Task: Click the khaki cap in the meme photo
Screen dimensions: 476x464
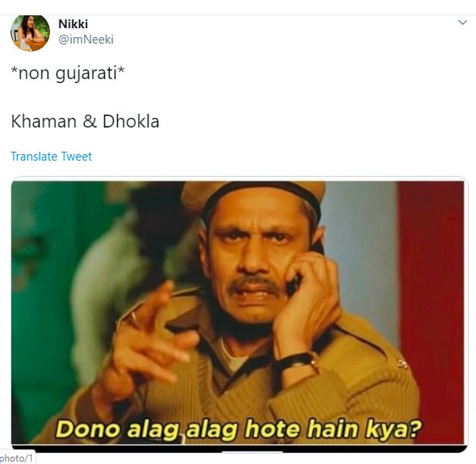Action: pos(253,196)
